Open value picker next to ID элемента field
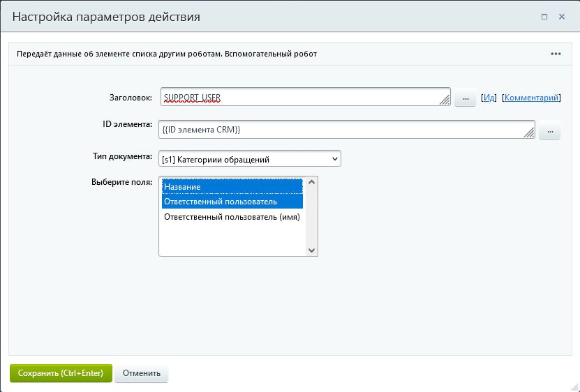This screenshot has height=392, width=580. tap(549, 130)
